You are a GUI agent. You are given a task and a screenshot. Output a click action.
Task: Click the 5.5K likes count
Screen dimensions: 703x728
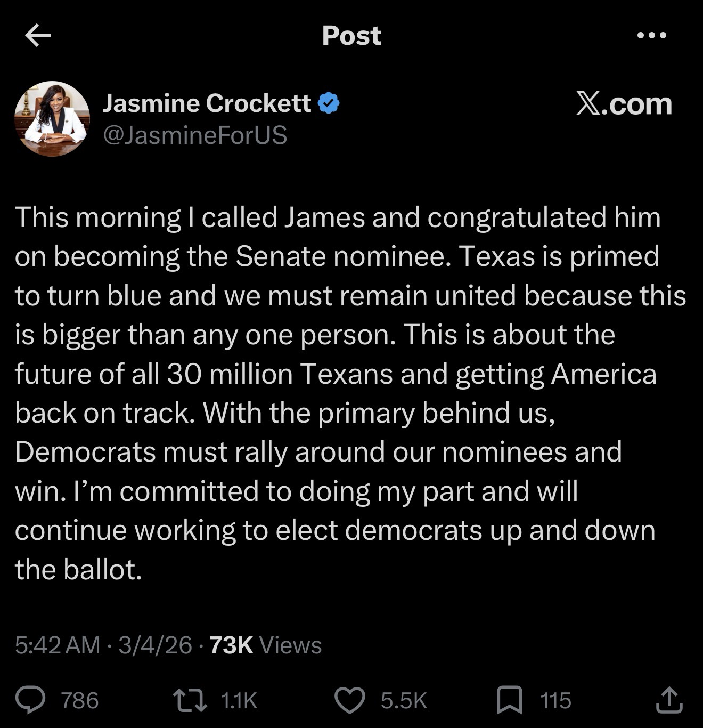coord(404,700)
